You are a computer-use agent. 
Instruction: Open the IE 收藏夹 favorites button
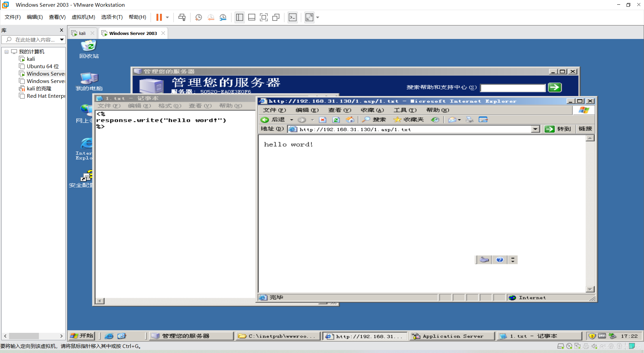pyautogui.click(x=409, y=120)
